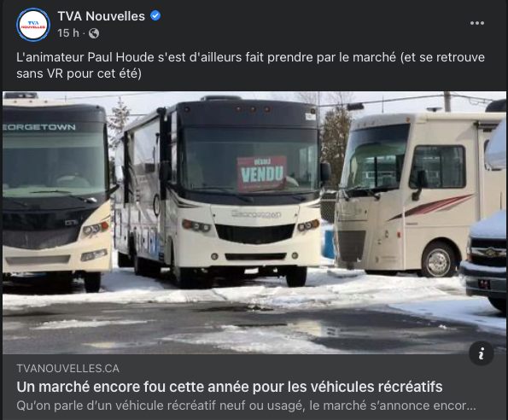This screenshot has width=508, height=420.
Task: Click the info 'i' icon on the photo
Action: tap(482, 353)
